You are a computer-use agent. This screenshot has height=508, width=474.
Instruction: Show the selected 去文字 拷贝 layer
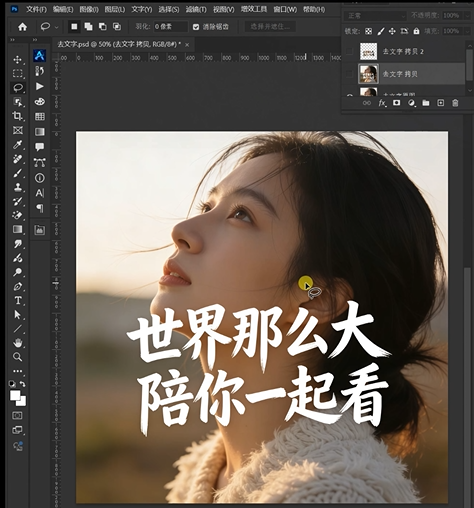click(349, 74)
